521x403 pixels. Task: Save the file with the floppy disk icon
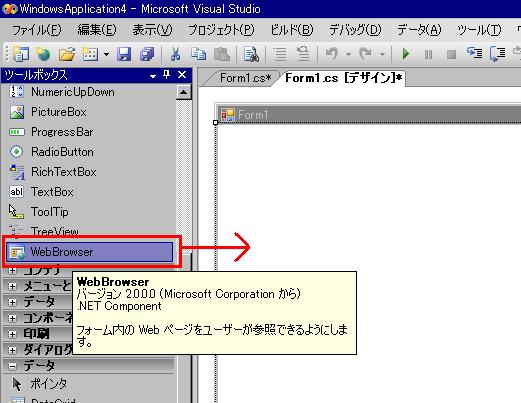click(124, 54)
